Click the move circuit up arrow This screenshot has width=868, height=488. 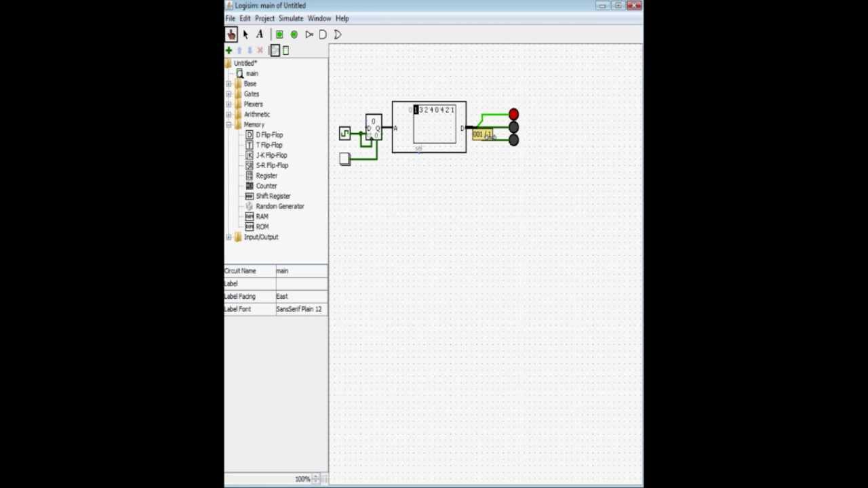[239, 51]
